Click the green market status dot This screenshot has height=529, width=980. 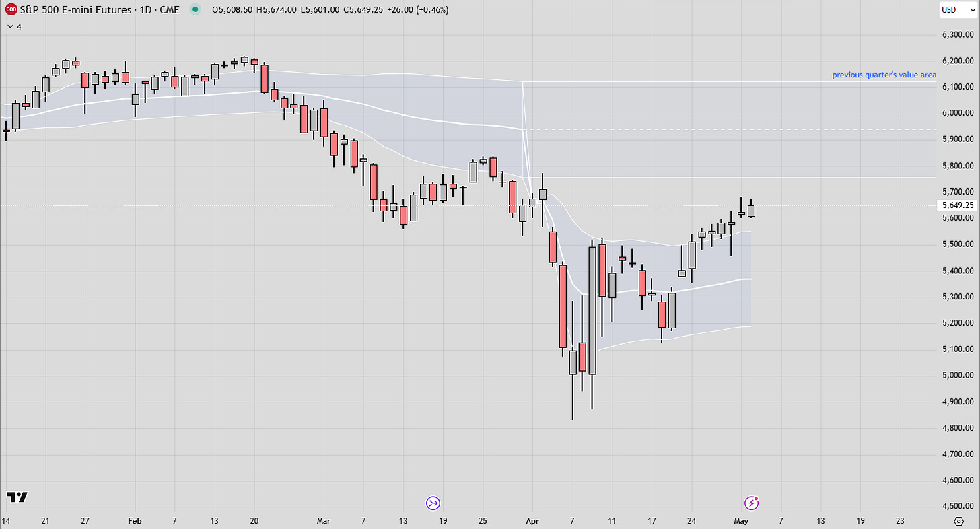tap(195, 9)
